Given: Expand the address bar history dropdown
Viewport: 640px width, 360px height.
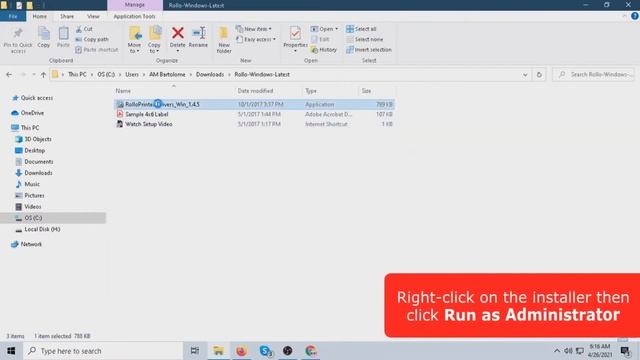Looking at the screenshot, I should (525, 75).
